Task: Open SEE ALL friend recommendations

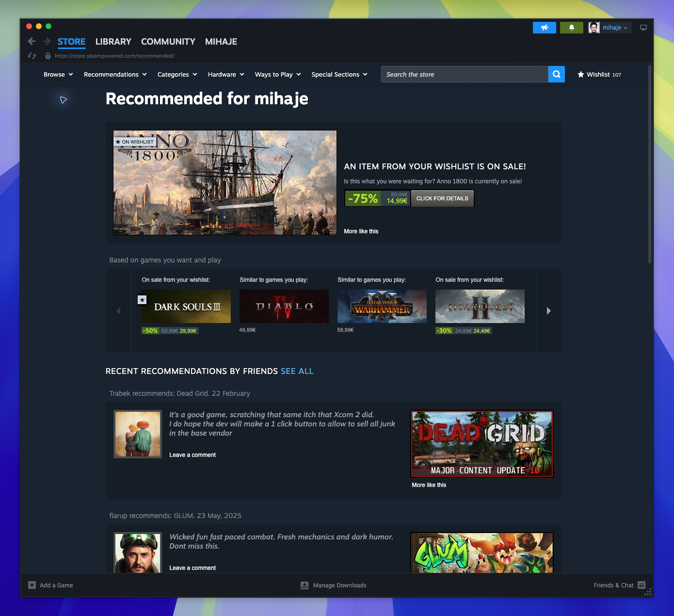Action: click(297, 371)
